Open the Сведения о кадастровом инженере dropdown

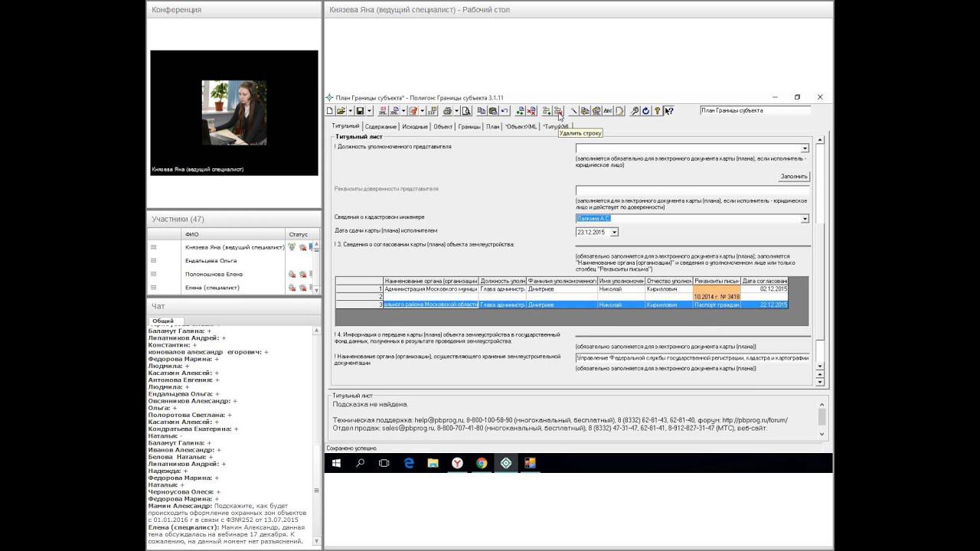pos(805,219)
